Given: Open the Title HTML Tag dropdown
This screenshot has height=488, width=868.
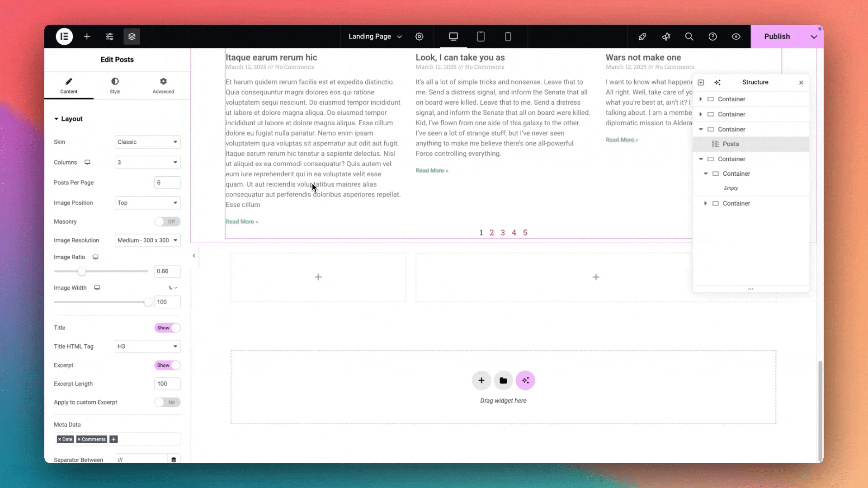Looking at the screenshot, I should 147,347.
